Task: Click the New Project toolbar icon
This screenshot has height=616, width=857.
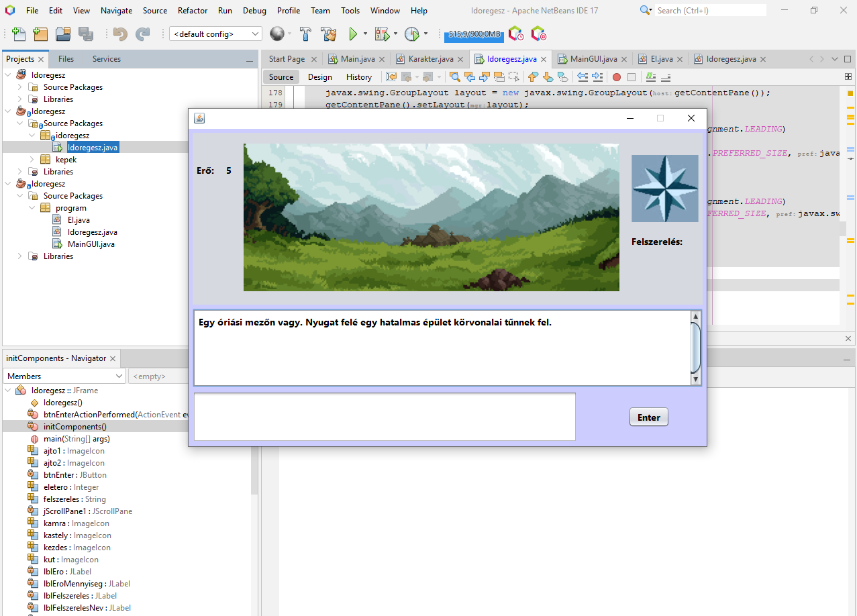Action: (x=40, y=34)
